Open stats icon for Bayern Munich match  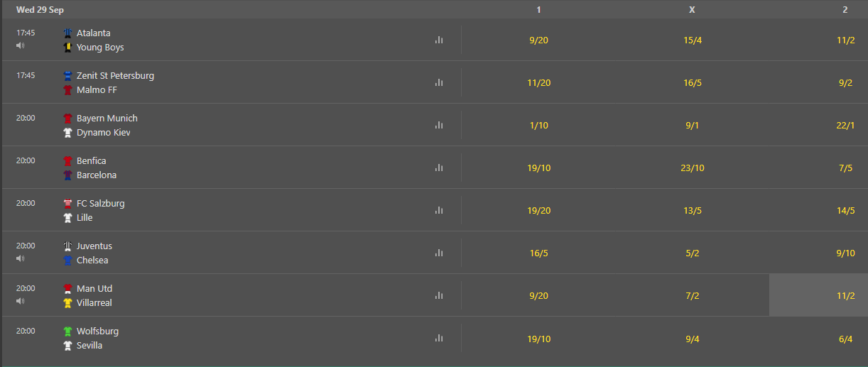click(x=438, y=126)
